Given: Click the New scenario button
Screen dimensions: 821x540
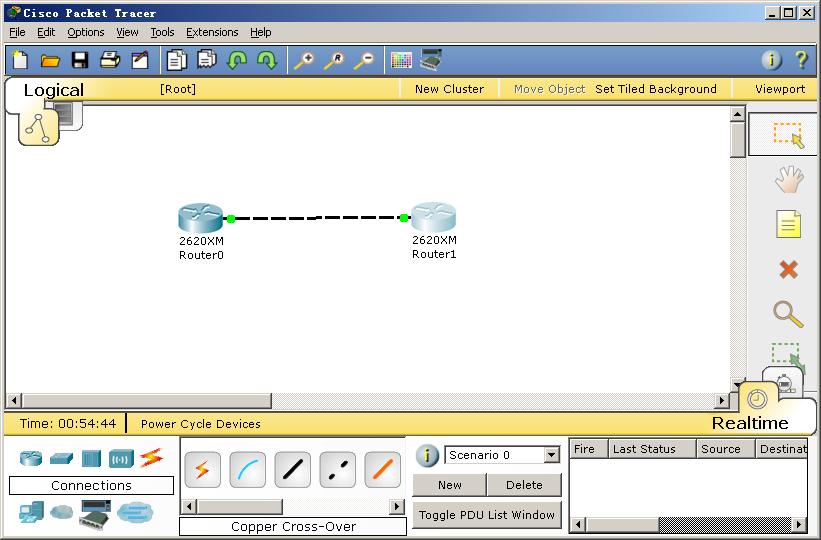Looking at the screenshot, I should (450, 485).
